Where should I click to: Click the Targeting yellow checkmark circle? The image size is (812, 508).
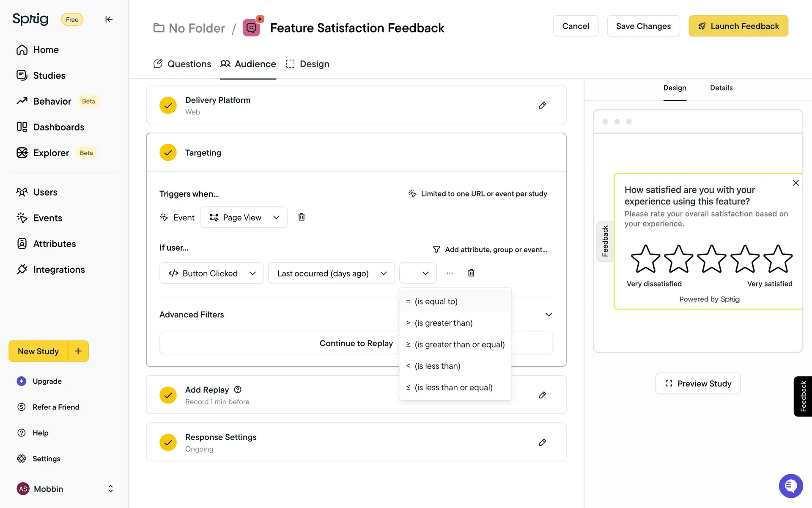coord(168,153)
